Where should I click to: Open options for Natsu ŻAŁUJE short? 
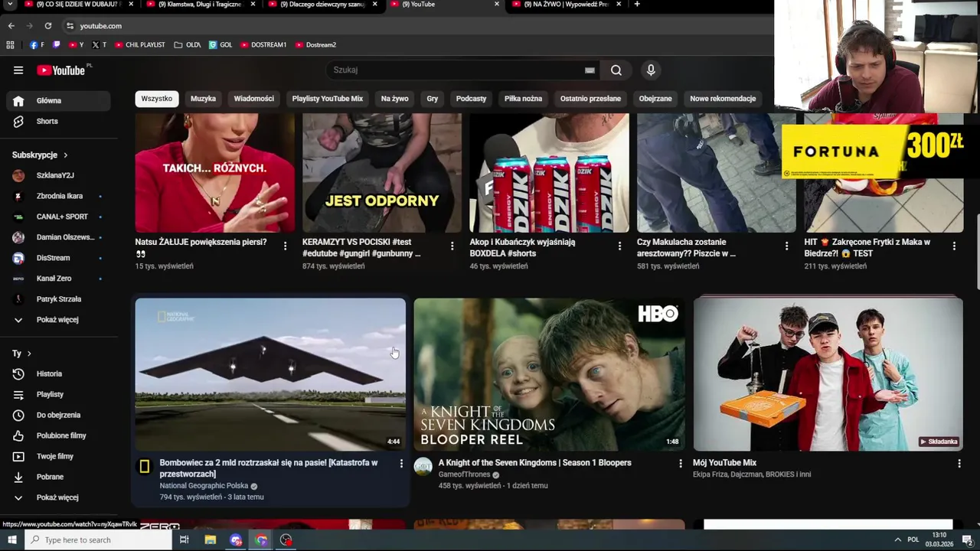point(285,246)
